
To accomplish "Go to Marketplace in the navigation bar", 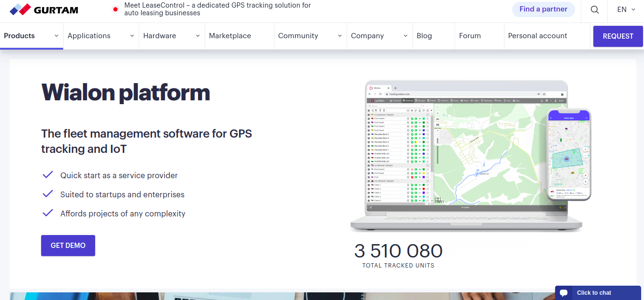I will pos(230,36).
